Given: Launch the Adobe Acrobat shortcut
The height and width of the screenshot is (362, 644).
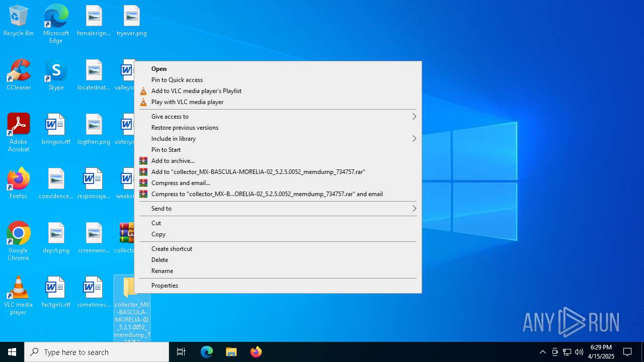Looking at the screenshot, I should pos(19,133).
